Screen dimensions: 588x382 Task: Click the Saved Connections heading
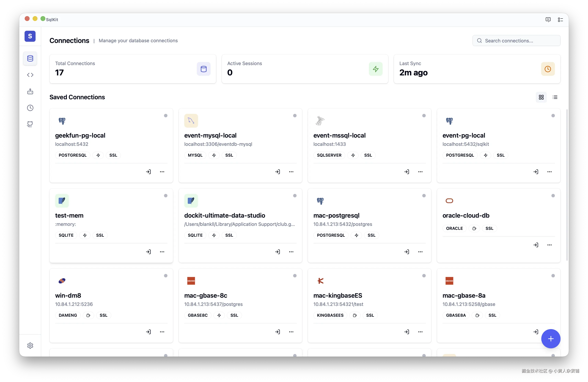(77, 97)
